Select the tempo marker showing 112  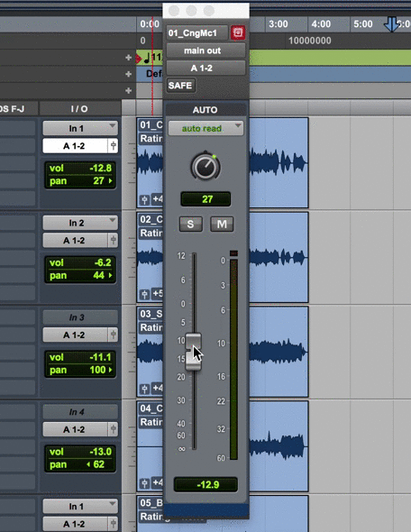pos(151,58)
